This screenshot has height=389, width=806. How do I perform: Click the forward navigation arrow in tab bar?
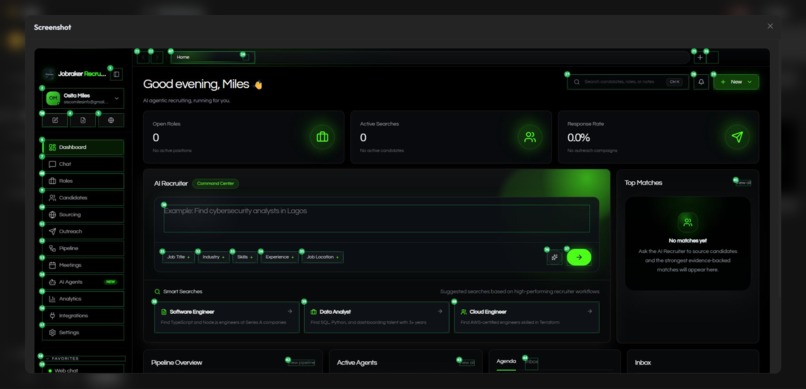tap(157, 58)
